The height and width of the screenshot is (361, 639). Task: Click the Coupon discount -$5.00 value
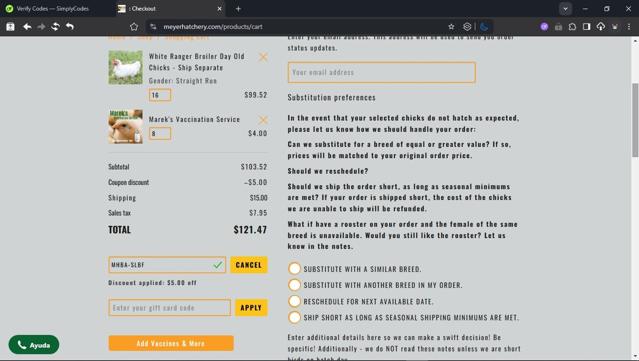(256, 182)
